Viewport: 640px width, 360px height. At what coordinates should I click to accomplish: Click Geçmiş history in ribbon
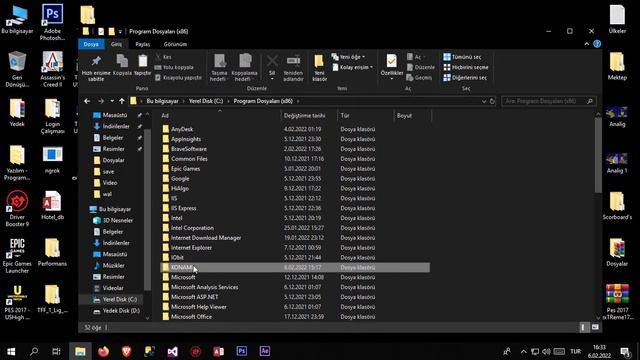pyautogui.click(x=419, y=78)
